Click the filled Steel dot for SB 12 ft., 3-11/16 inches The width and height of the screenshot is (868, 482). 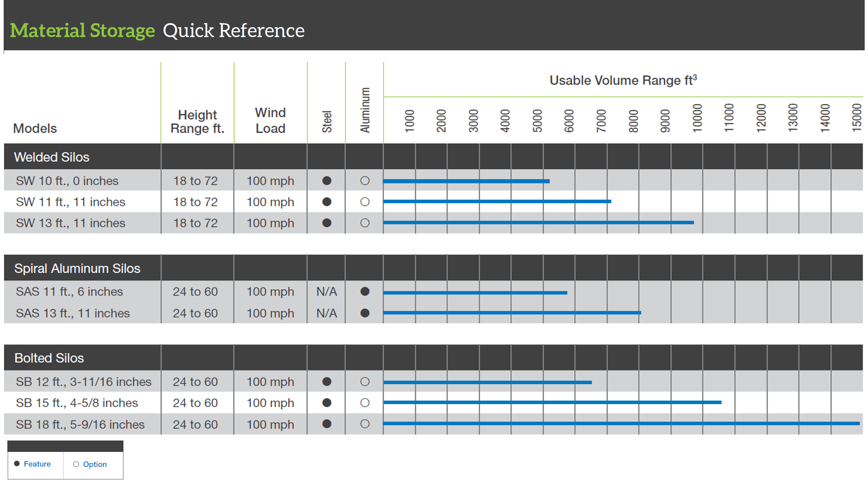pos(327,382)
